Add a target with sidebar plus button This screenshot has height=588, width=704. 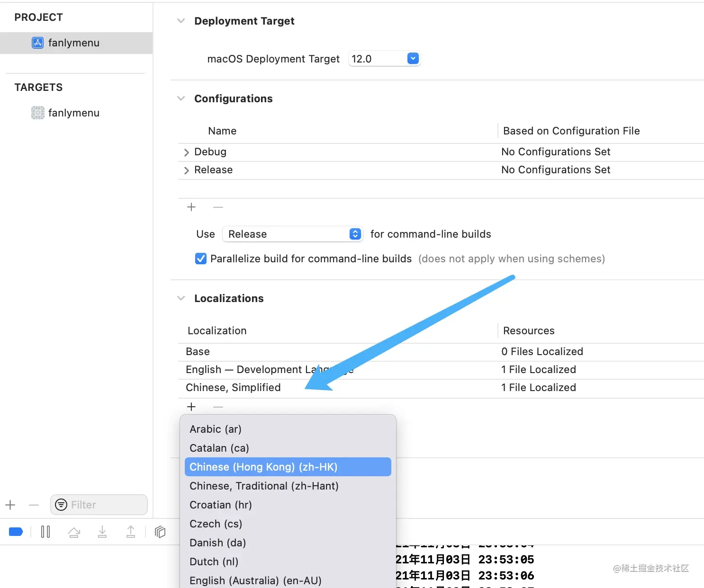click(10, 505)
